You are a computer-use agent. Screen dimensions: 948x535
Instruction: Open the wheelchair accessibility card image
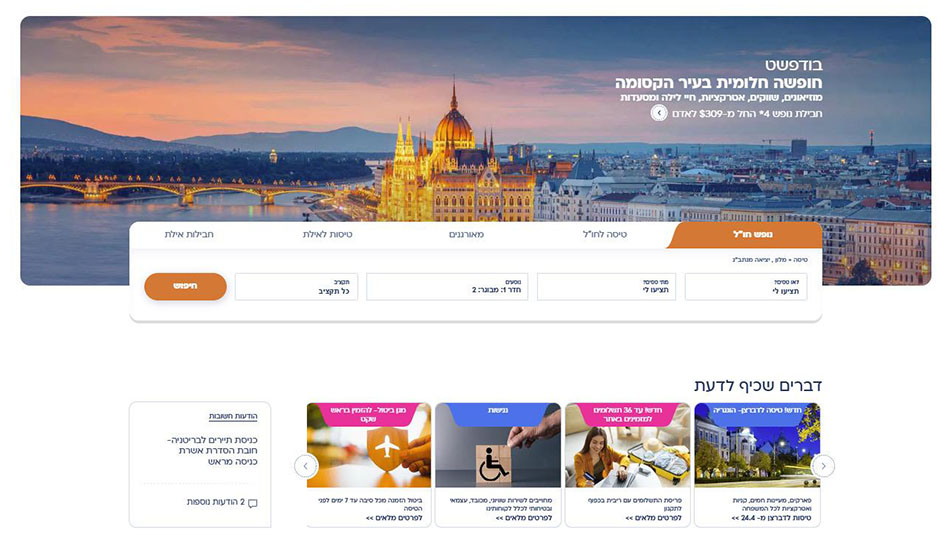click(x=498, y=446)
